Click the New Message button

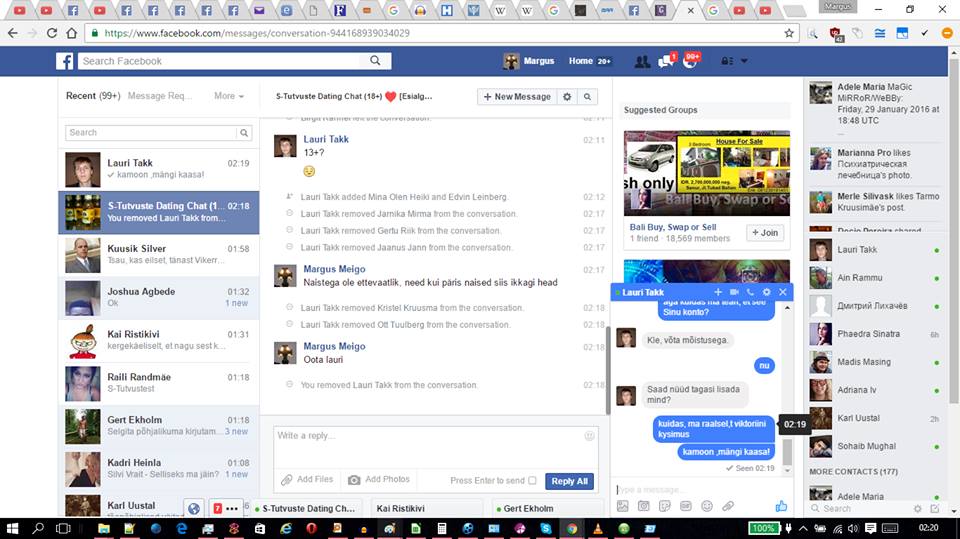click(x=517, y=97)
